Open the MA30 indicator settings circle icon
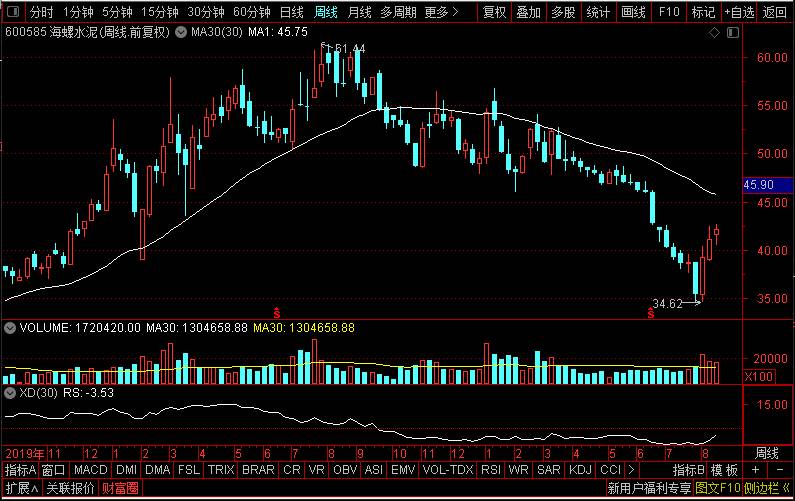 (180, 32)
